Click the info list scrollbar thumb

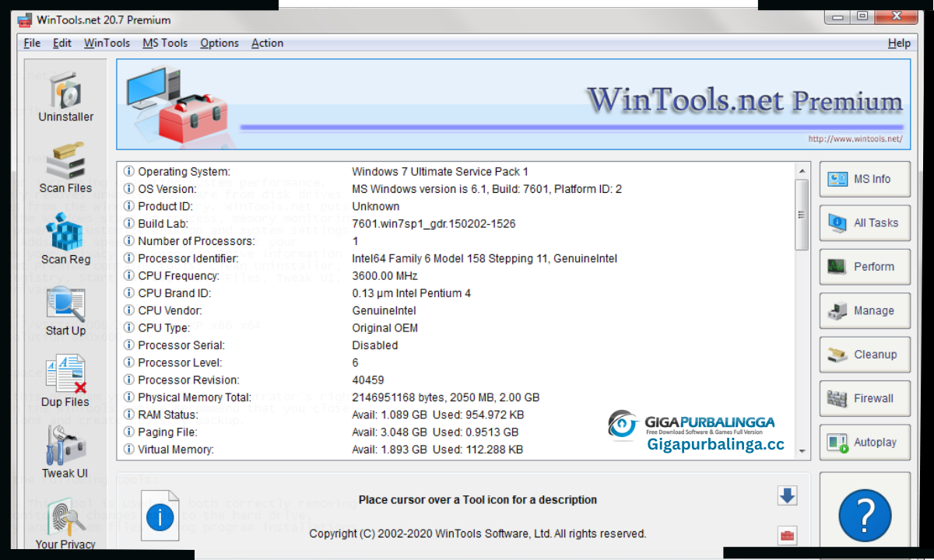click(x=802, y=215)
